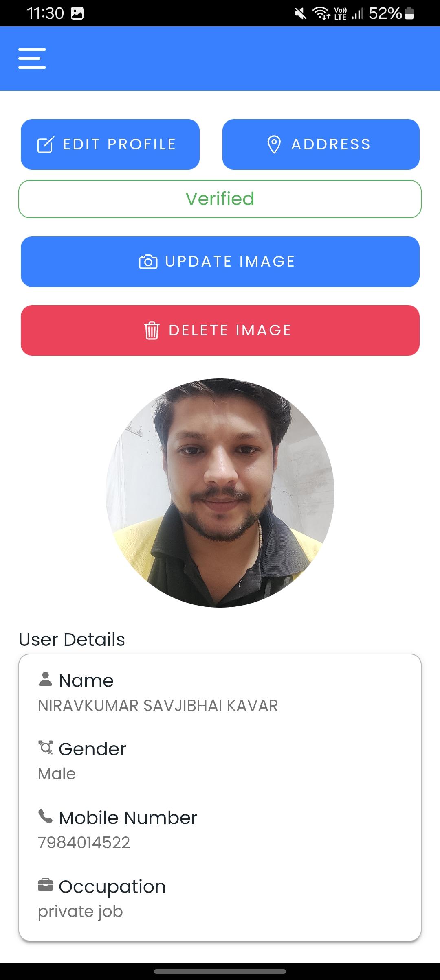Tap the mobile number 7984014522

pyautogui.click(x=84, y=842)
